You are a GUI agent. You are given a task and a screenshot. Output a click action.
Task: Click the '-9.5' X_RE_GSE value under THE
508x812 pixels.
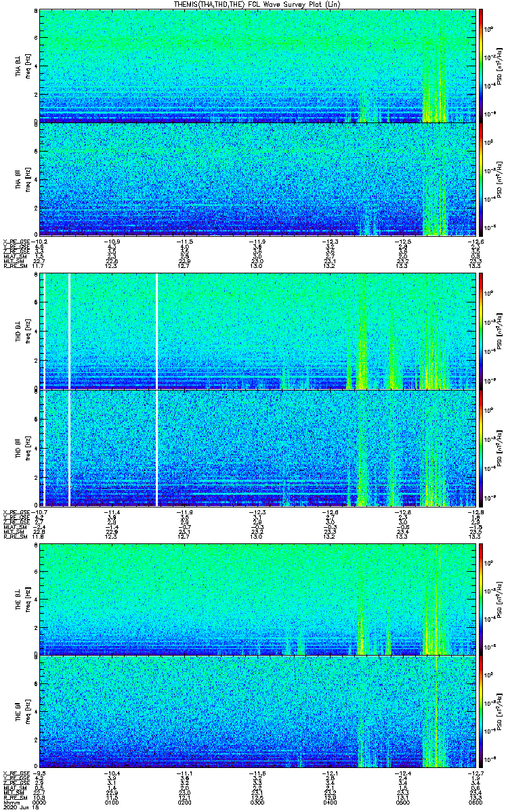(39, 773)
